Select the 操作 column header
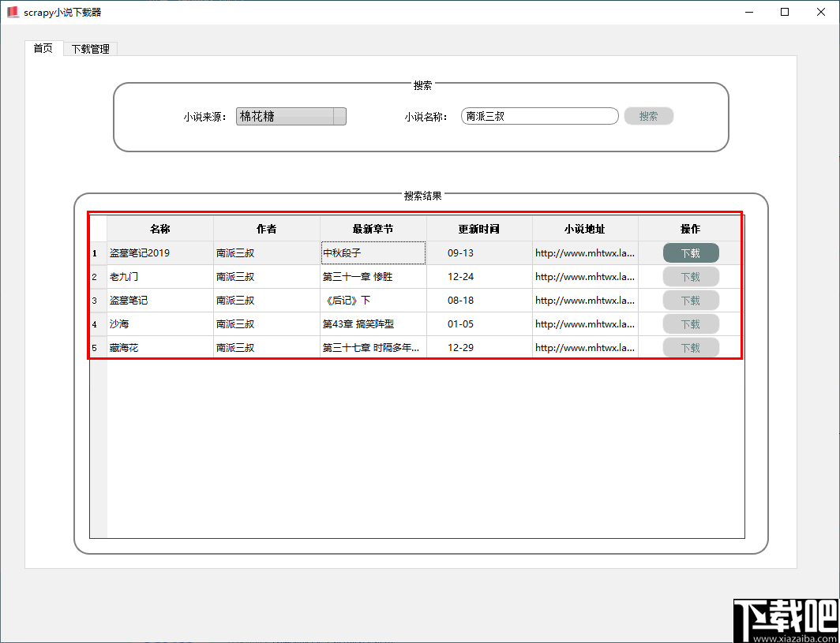The height and width of the screenshot is (643, 840). point(690,228)
